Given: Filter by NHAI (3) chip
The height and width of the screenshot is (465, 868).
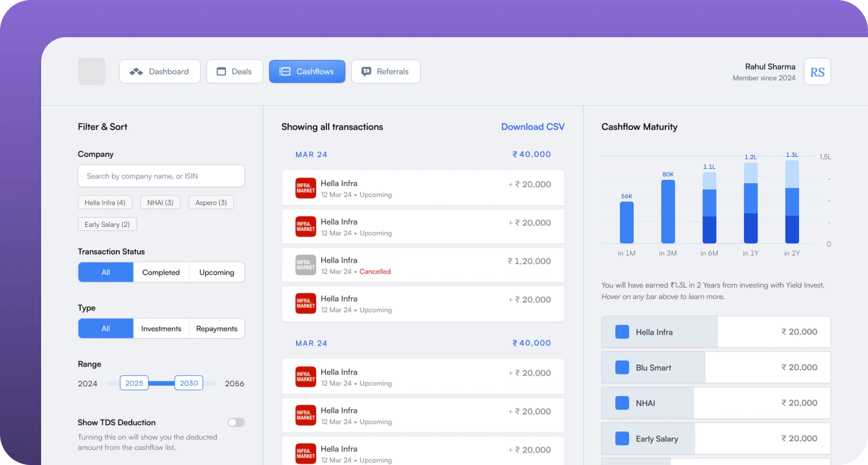Looking at the screenshot, I should (x=160, y=202).
